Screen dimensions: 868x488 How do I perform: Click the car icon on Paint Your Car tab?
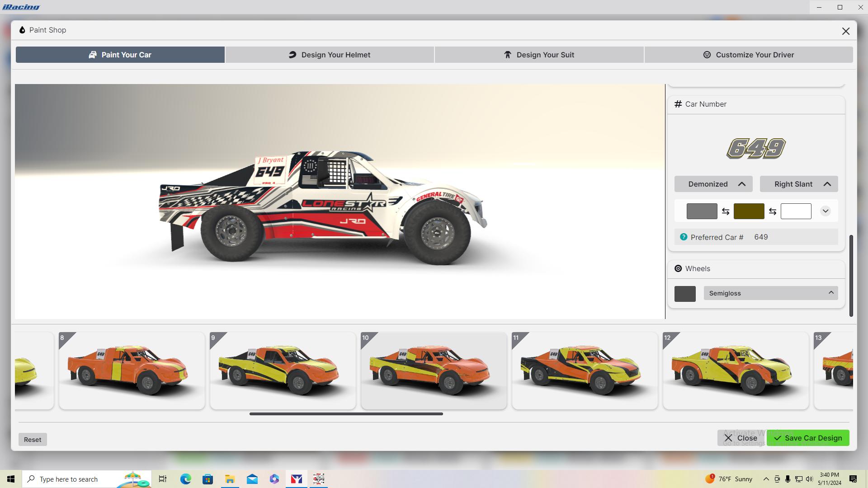(93, 55)
